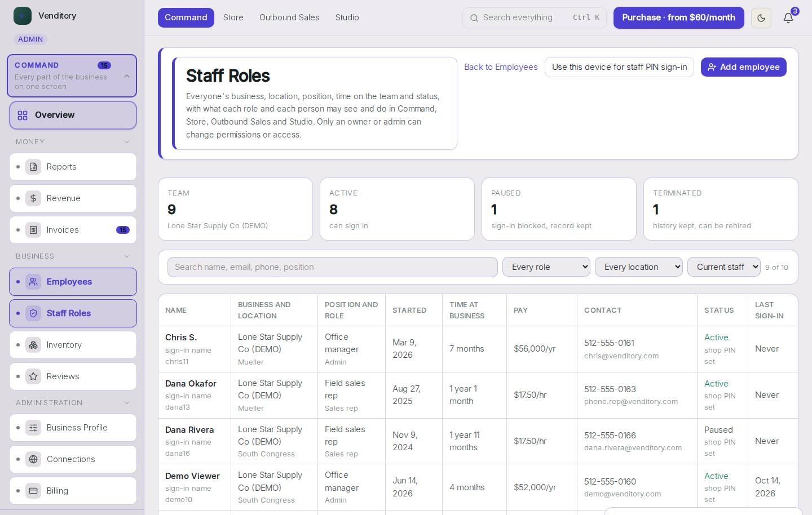Click the Inventory boxes icon

point(33,345)
